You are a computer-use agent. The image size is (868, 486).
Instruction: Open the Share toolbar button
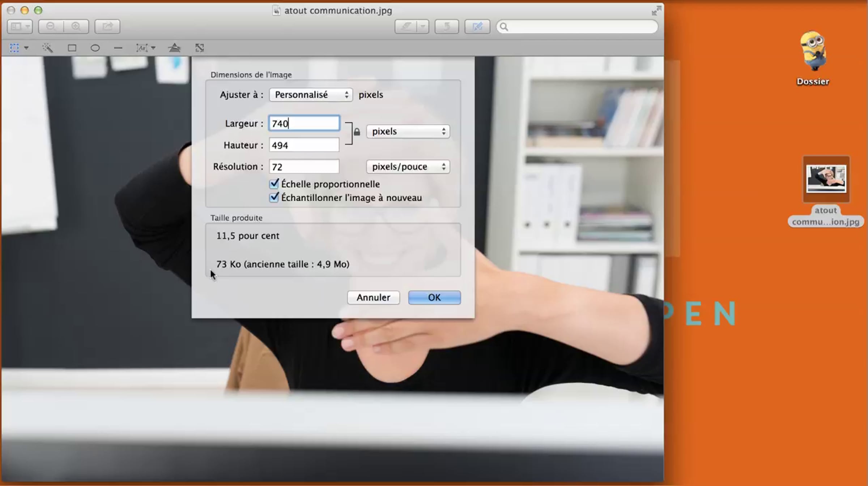click(107, 26)
